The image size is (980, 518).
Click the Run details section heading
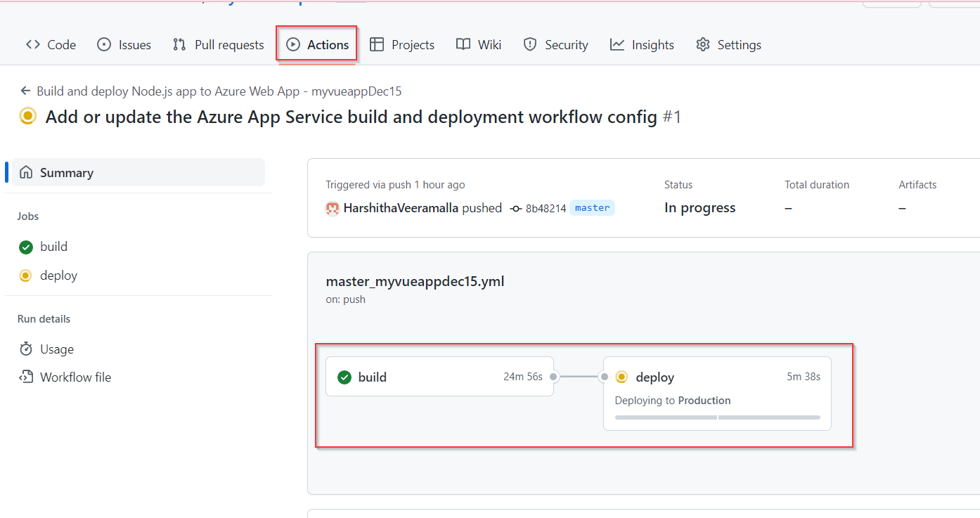[x=44, y=319]
